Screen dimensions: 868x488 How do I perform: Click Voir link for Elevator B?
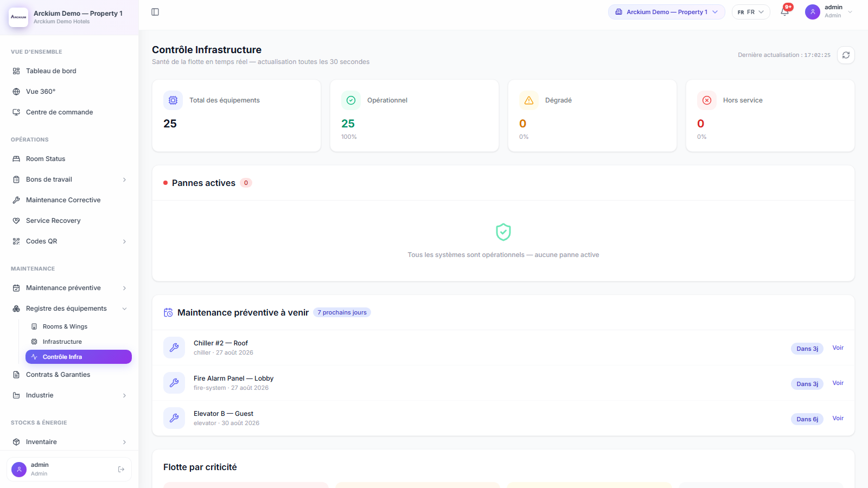(838, 418)
